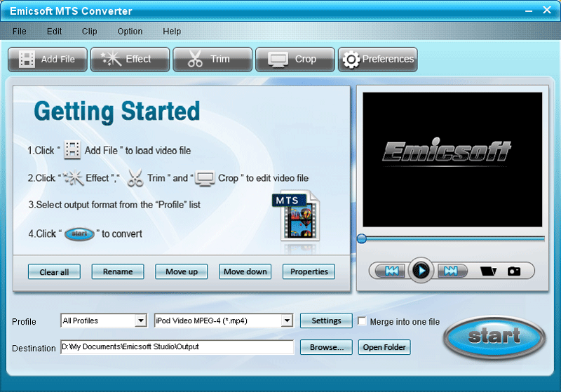The width and height of the screenshot is (561, 392).
Task: Close the Emicsoft MTS Converter window
Action: pos(547,10)
